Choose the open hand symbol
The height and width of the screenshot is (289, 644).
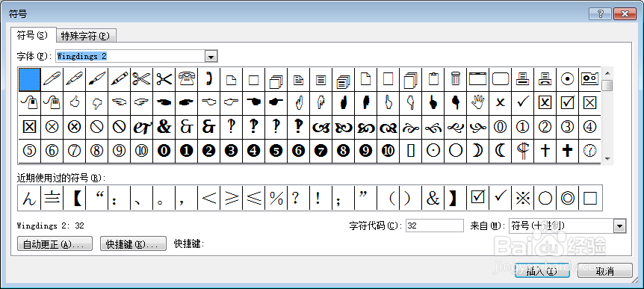click(477, 103)
